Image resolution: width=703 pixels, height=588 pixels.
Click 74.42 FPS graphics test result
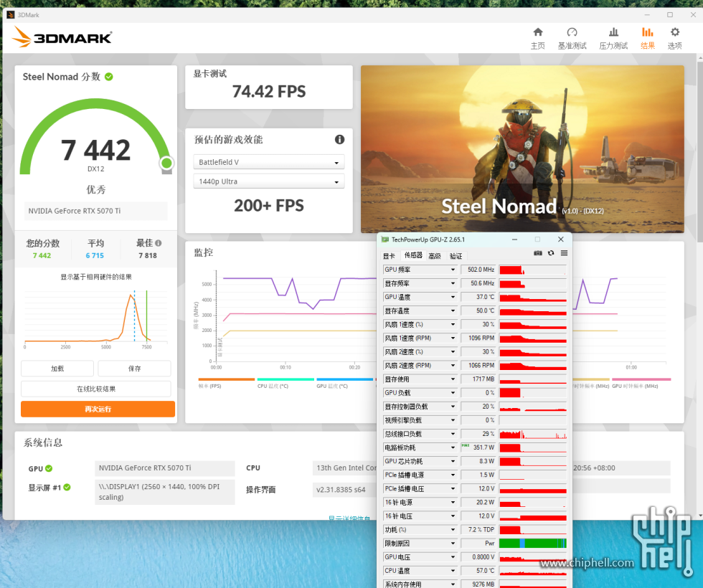pyautogui.click(x=268, y=92)
